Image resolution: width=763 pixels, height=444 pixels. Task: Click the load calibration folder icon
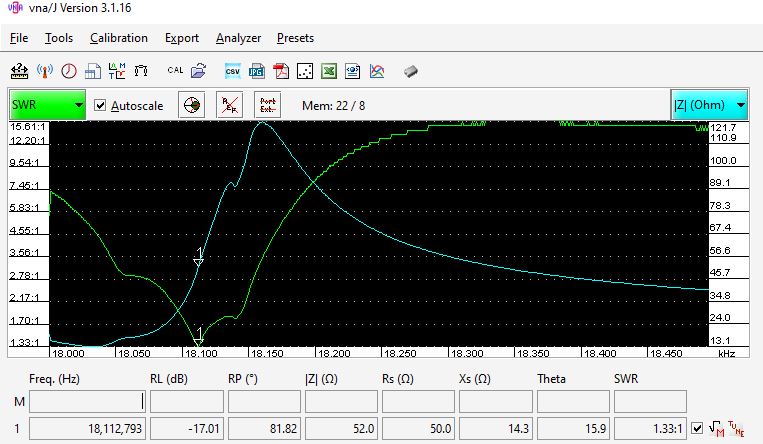coord(198,71)
